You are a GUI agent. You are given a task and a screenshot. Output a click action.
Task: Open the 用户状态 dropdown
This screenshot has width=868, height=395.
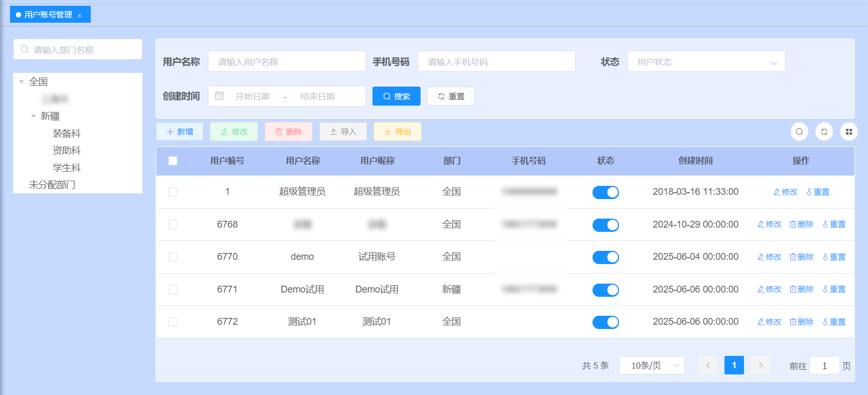pyautogui.click(x=705, y=62)
